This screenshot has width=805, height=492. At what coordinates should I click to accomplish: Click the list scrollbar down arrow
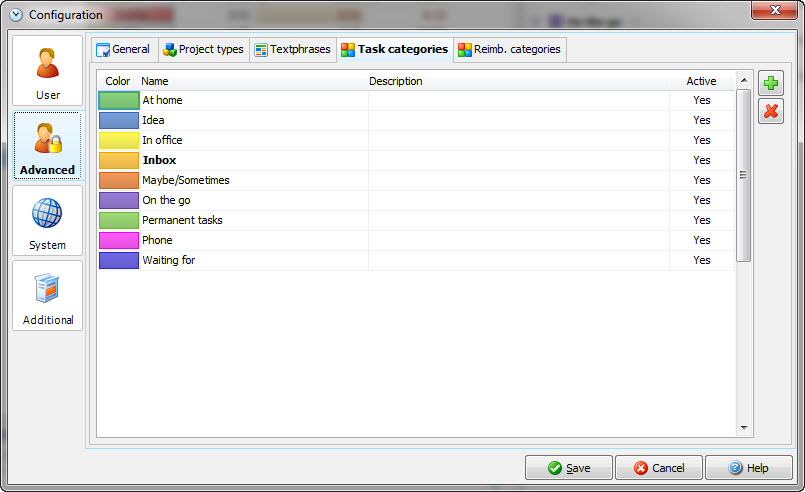click(744, 427)
